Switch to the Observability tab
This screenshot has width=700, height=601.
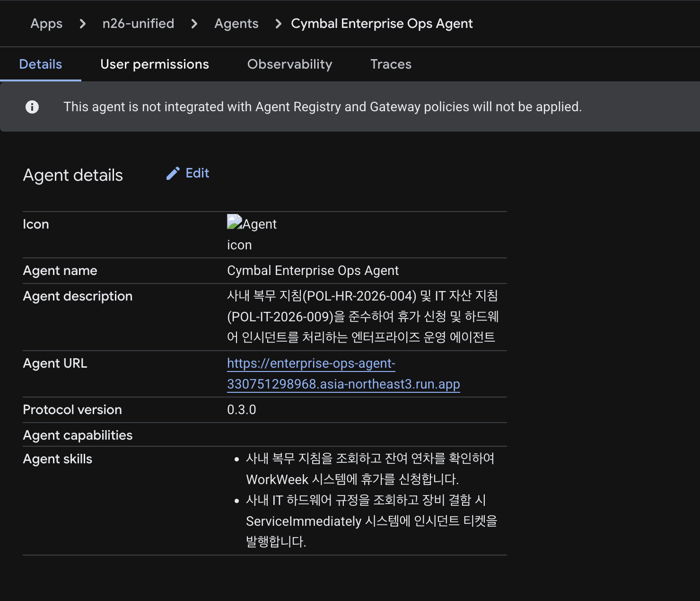click(290, 64)
